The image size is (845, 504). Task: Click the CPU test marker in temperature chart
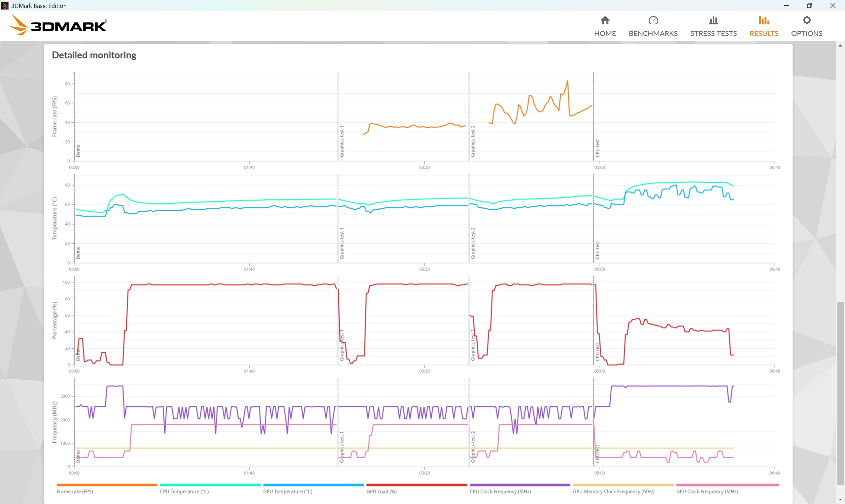(x=597, y=250)
